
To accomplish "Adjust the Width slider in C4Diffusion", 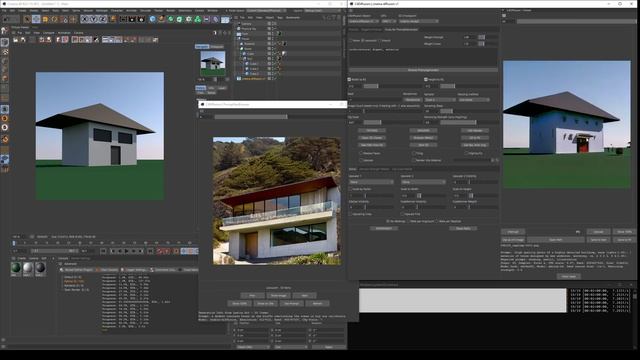I will (x=394, y=86).
